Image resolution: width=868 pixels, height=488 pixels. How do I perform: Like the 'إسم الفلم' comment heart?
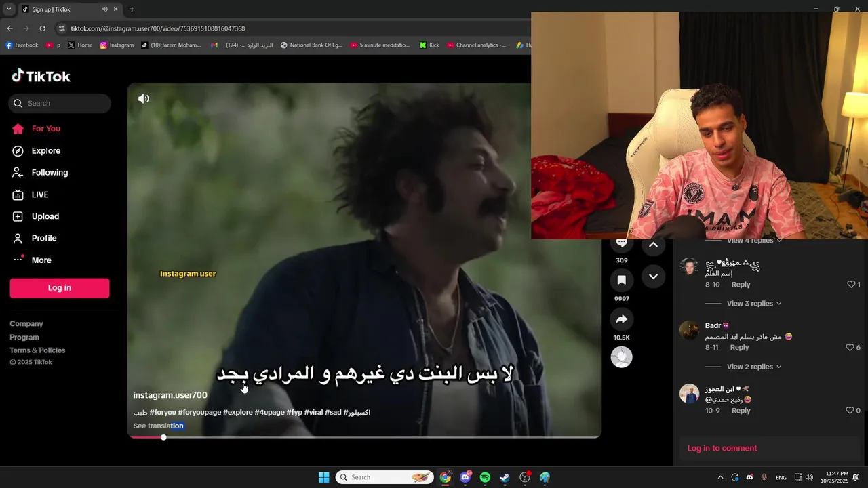pos(851,285)
